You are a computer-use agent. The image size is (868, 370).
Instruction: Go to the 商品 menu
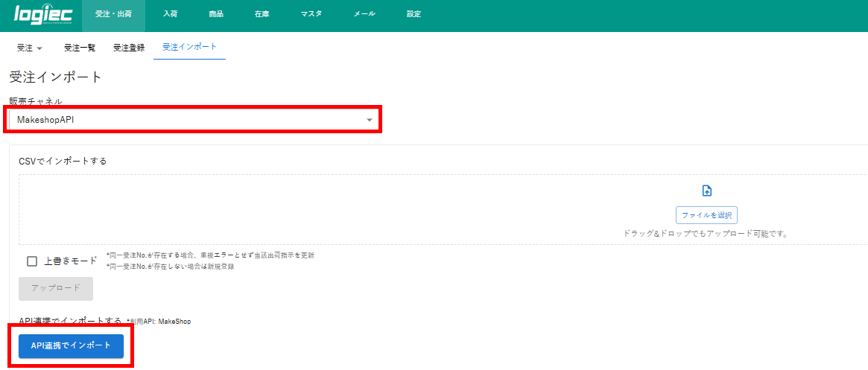coord(215,14)
